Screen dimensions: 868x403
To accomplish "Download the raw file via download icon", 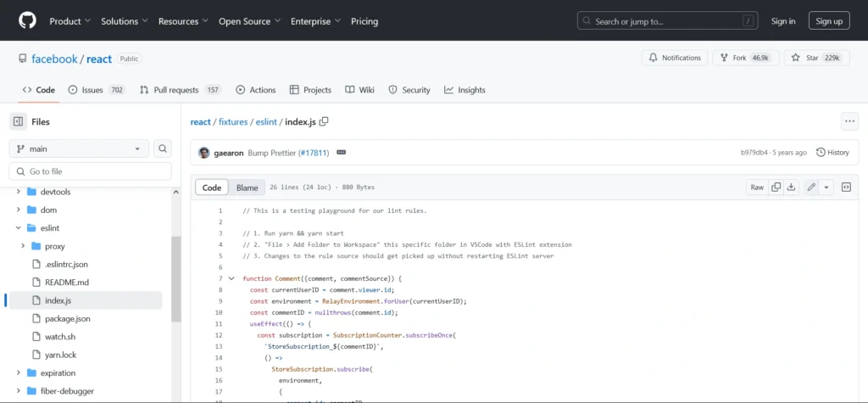I will click(792, 188).
